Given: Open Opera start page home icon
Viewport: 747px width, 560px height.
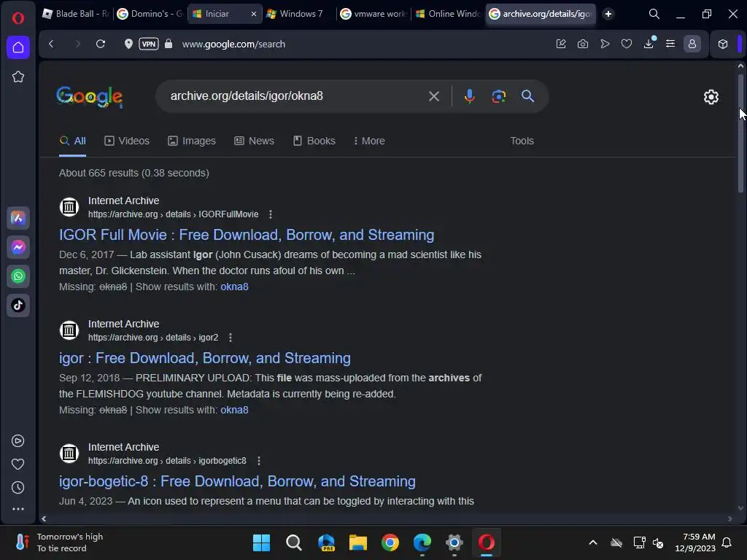Looking at the screenshot, I should pyautogui.click(x=18, y=47).
